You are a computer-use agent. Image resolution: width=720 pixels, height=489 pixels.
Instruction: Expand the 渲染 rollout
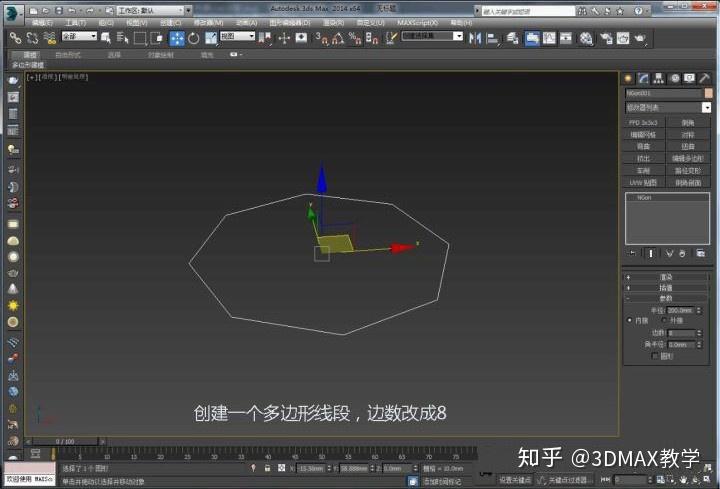pyautogui.click(x=666, y=277)
